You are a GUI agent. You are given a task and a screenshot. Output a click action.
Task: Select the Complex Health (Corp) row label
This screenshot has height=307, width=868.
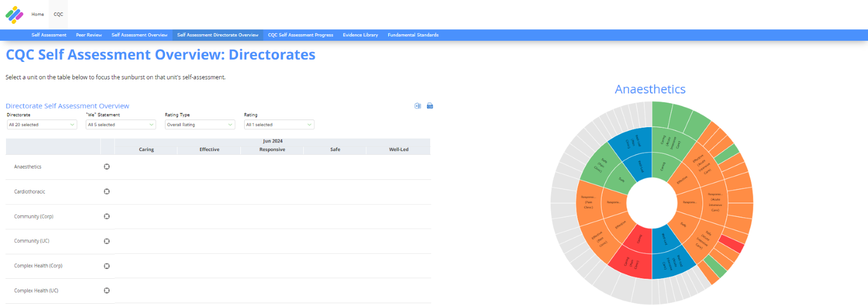pyautogui.click(x=38, y=266)
